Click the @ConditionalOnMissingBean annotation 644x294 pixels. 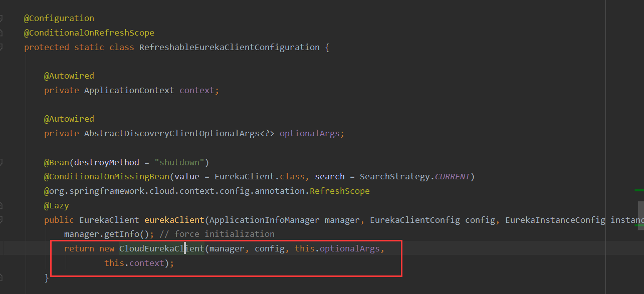107,176
